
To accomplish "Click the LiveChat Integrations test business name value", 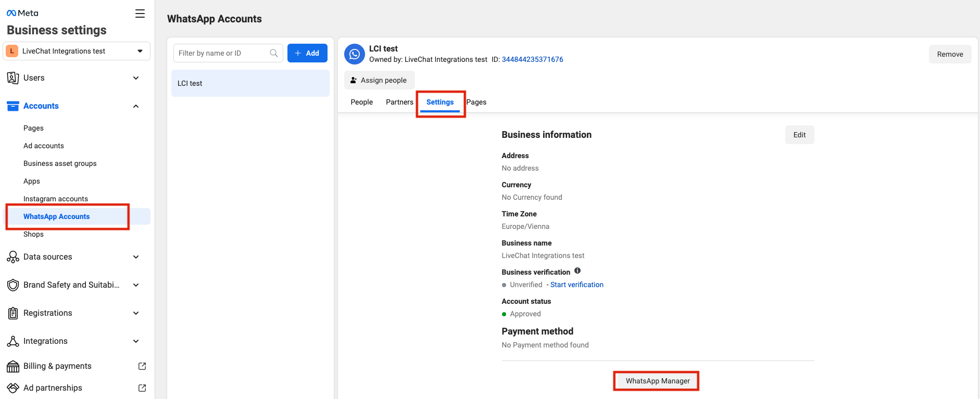I will click(x=543, y=255).
